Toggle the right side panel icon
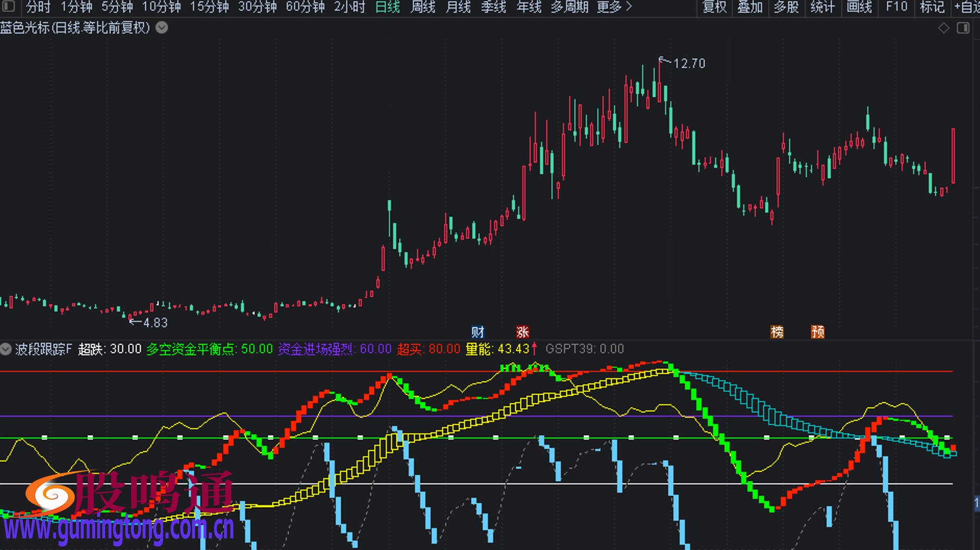 click(963, 28)
